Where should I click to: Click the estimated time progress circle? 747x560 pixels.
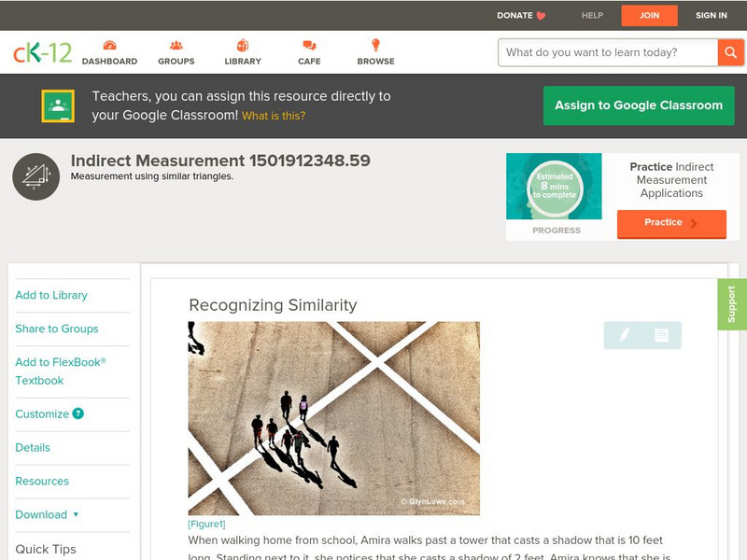(555, 187)
